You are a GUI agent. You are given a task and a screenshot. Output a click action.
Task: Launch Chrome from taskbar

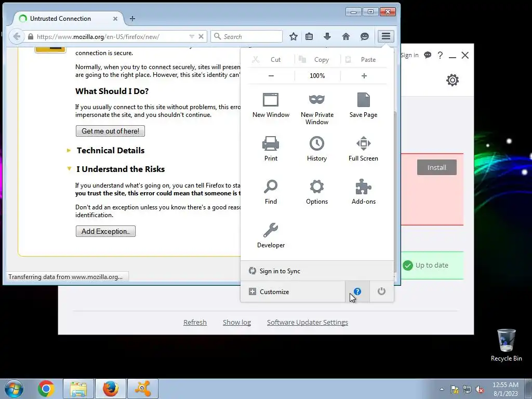tap(46, 389)
